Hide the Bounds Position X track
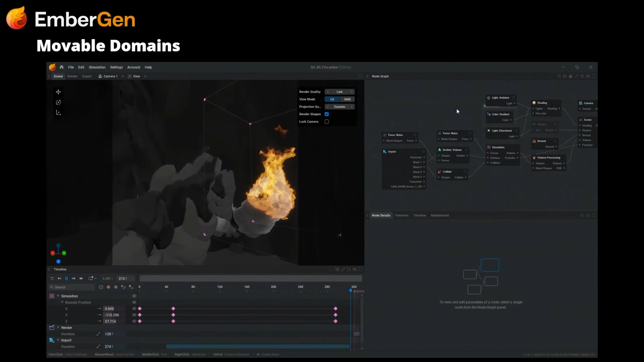644x362 pixels. coord(134,308)
